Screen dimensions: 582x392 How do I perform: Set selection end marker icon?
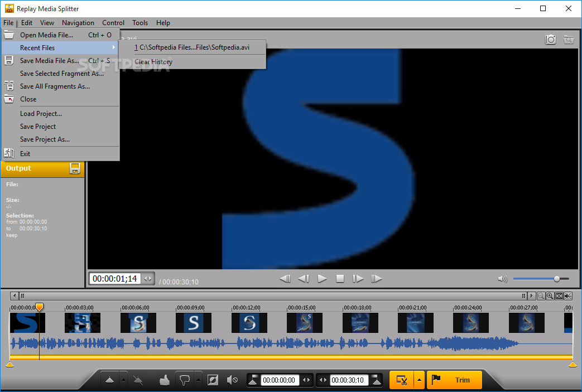(x=376, y=380)
